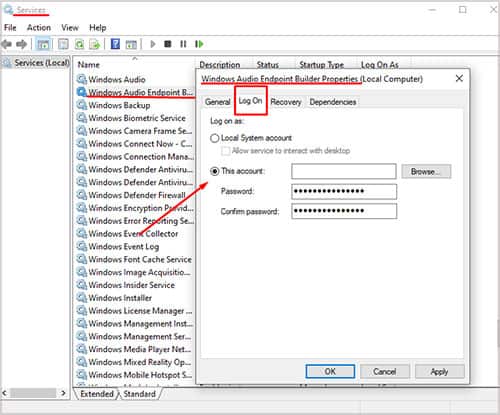The height and width of the screenshot is (415, 500).
Task: Click the Cancel button
Action: (385, 371)
